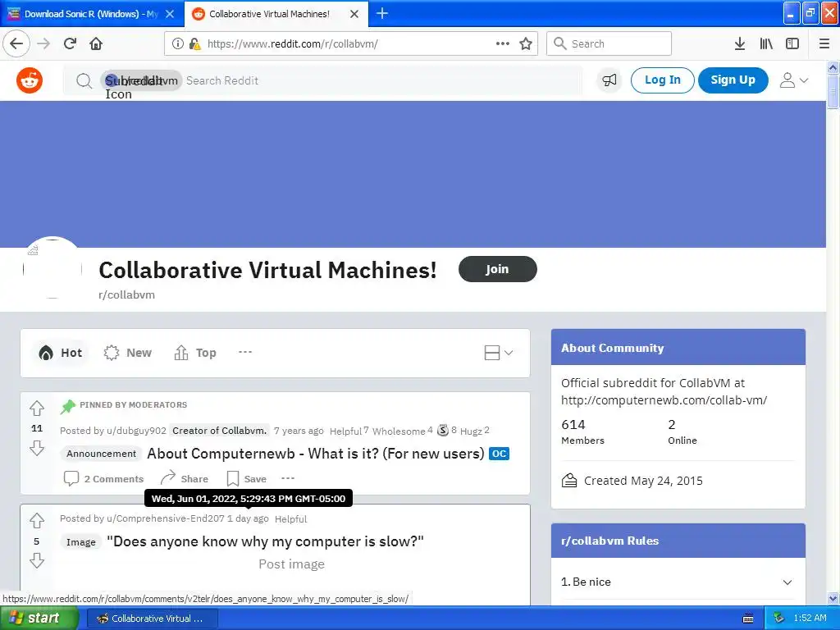Click the "r/collabvm" subreddit name text
The width and height of the screenshot is (840, 630).
126,294
